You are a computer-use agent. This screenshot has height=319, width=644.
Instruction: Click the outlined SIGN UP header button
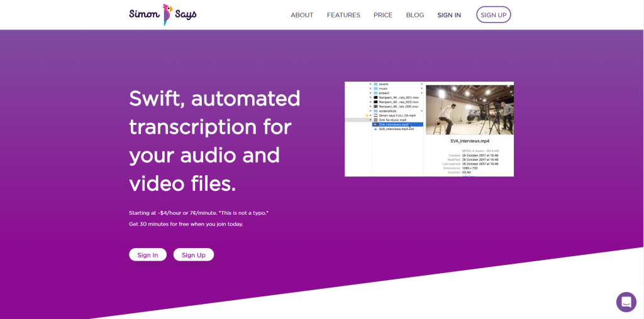pyautogui.click(x=494, y=15)
